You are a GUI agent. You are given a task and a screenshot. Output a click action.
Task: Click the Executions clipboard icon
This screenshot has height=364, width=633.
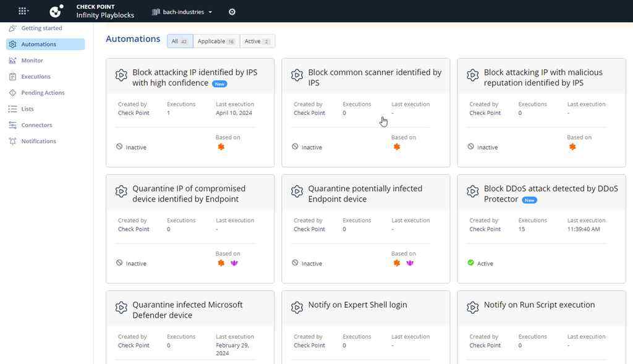click(13, 77)
